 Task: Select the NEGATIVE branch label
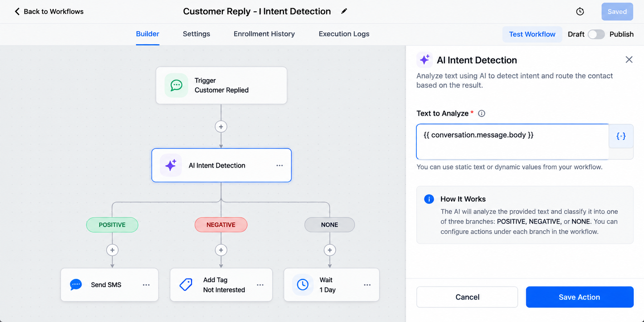tap(221, 225)
